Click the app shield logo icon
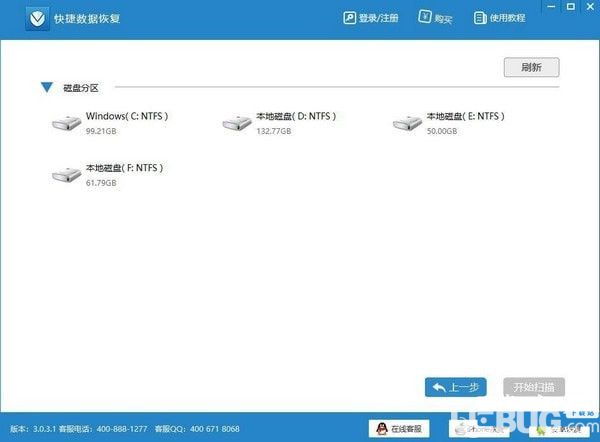 pos(37,18)
